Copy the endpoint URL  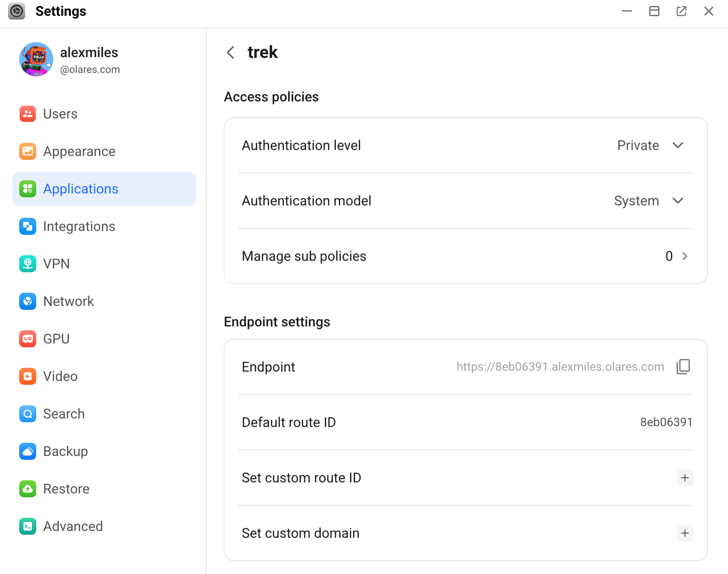tap(683, 366)
